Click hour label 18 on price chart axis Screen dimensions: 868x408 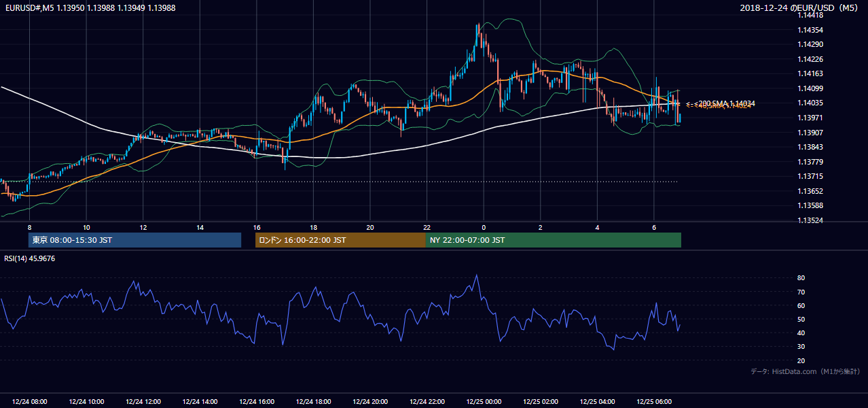click(313, 227)
